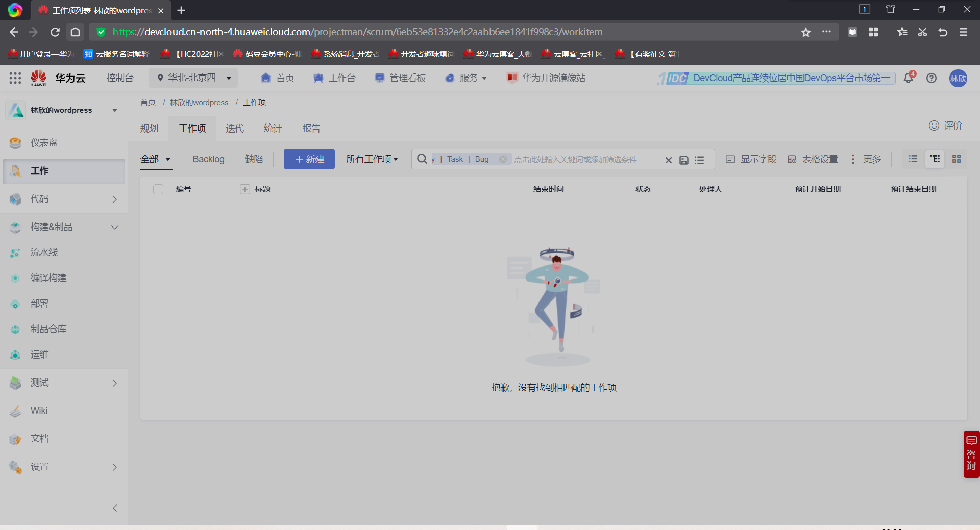This screenshot has height=530, width=980.
Task: Open 华为开源镜像站 link
Action: pyautogui.click(x=546, y=78)
